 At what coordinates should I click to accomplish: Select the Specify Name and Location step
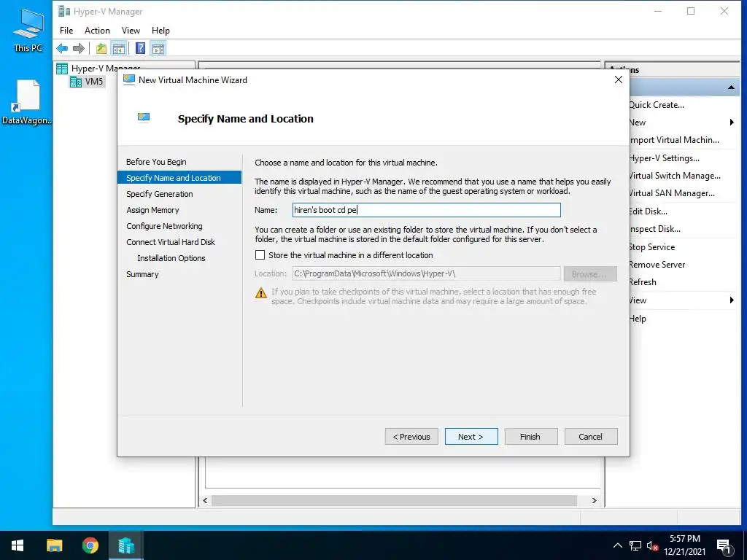click(x=179, y=178)
